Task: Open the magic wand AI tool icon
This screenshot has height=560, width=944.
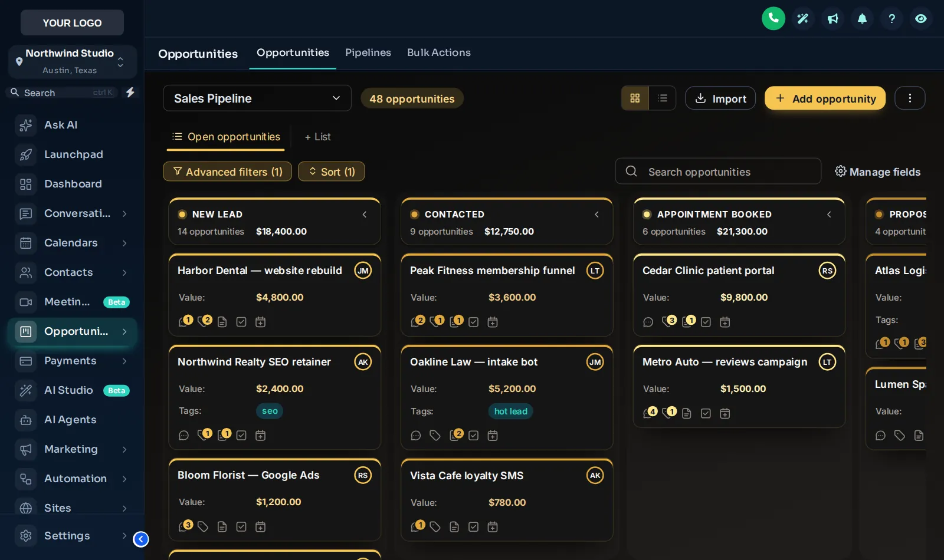Action: click(803, 18)
